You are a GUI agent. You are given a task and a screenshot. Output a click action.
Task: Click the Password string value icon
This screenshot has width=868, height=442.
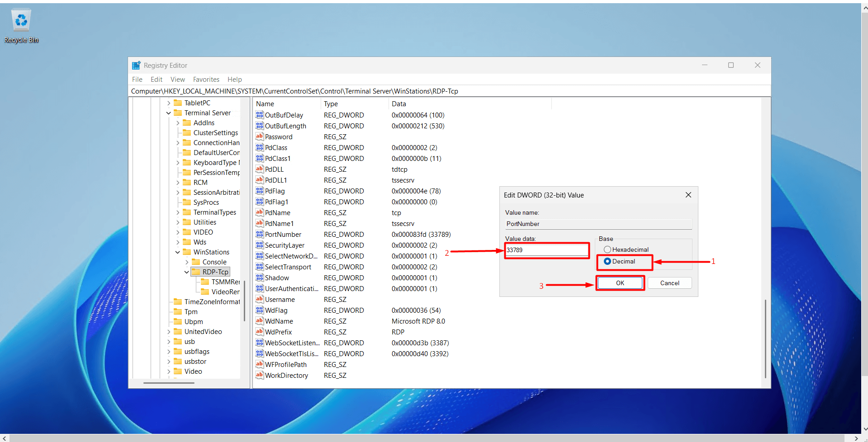coord(259,136)
